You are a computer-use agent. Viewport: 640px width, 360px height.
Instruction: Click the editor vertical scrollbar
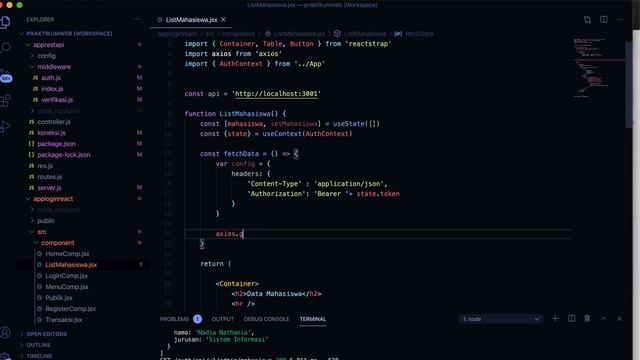point(629,84)
